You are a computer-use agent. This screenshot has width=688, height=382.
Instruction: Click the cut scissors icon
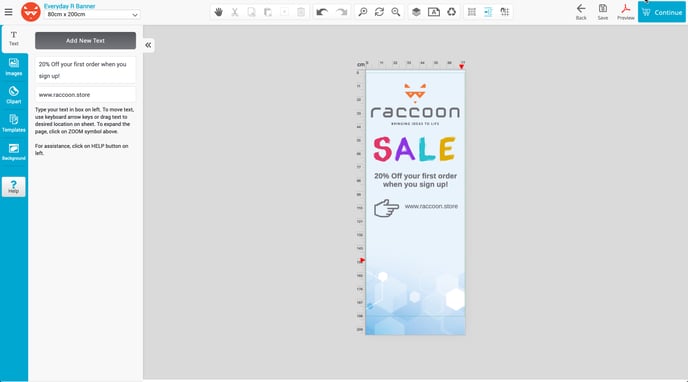click(235, 12)
